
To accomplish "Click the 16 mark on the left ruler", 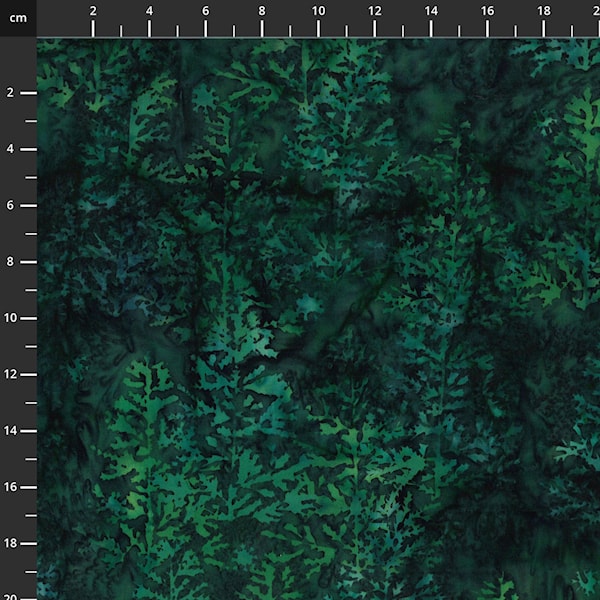I will click(x=10, y=486).
